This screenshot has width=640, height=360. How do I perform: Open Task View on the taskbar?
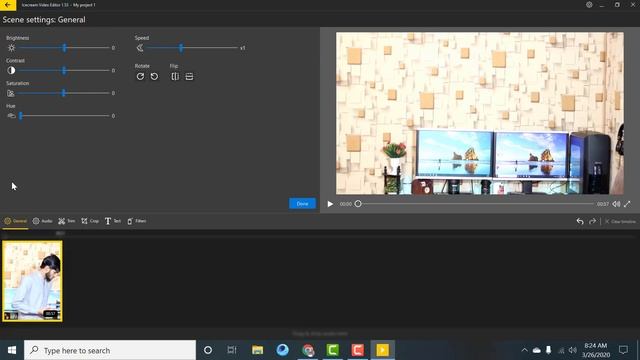click(232, 350)
